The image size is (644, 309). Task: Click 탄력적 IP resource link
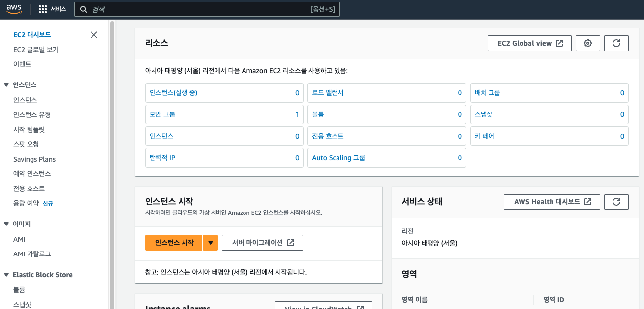pyautogui.click(x=162, y=158)
